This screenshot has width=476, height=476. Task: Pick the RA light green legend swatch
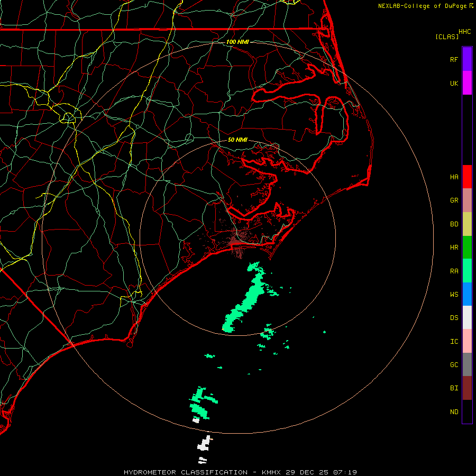coord(467,271)
